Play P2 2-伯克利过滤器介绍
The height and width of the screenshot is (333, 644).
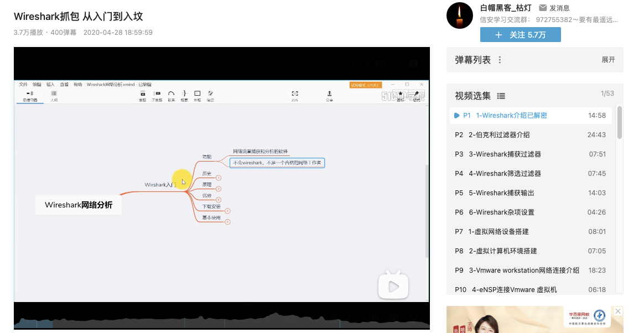[531, 134]
